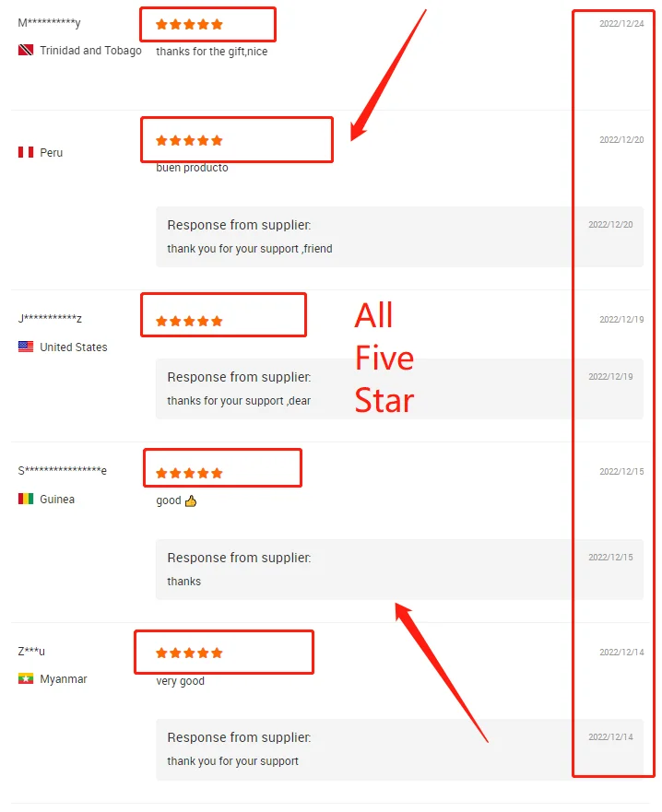Click reviewer name S***************e
This screenshot has height=812, width=662.
click(62, 471)
